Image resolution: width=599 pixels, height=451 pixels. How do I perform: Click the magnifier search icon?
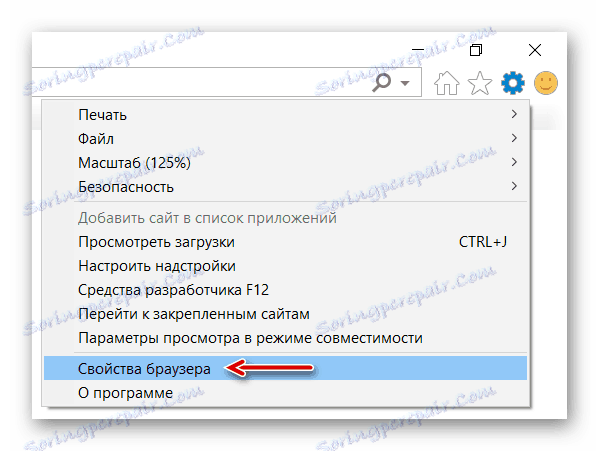tap(381, 82)
